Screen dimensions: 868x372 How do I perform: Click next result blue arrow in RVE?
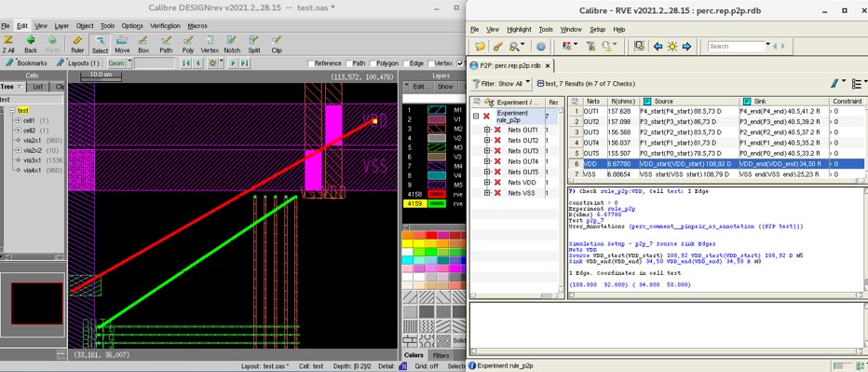[x=687, y=47]
